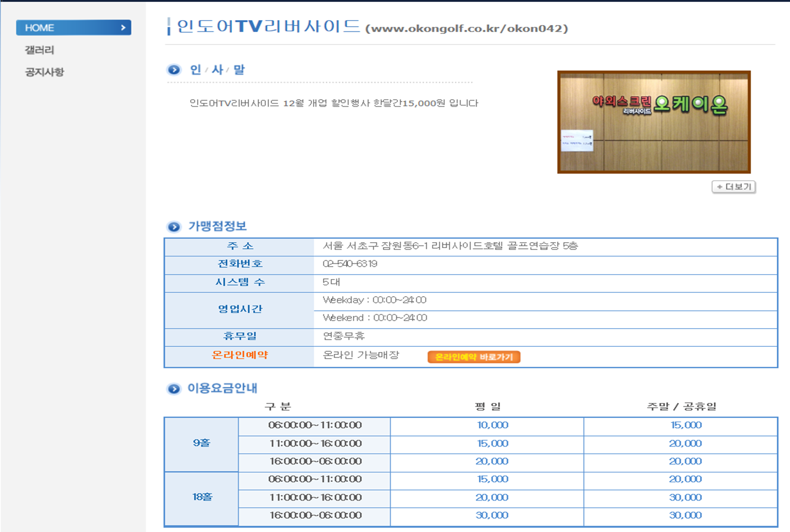Click the arrow chevron on HOME button
Image resolution: width=790 pixels, height=532 pixels.
tap(123, 28)
